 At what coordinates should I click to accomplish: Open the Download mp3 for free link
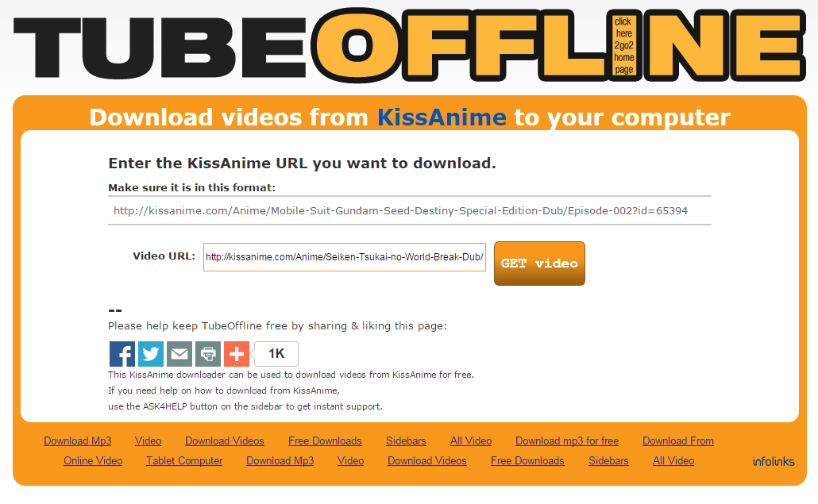567,441
